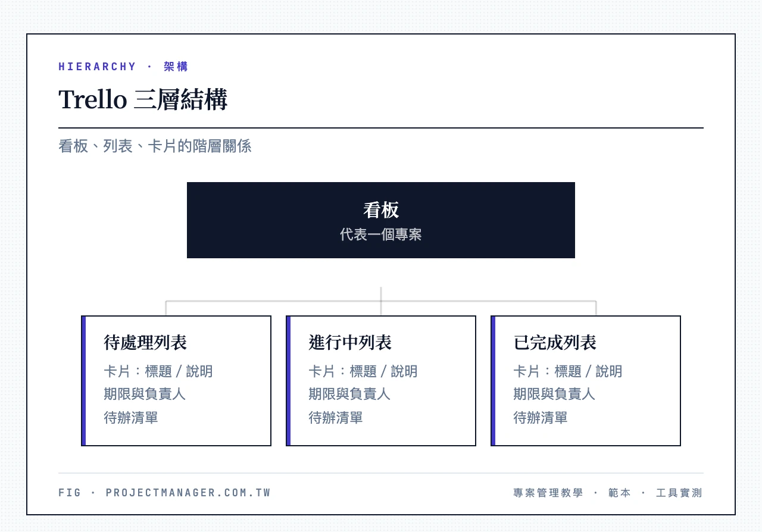
Task: Click '待辦清單' in 進行中列表 card
Action: [x=336, y=418]
